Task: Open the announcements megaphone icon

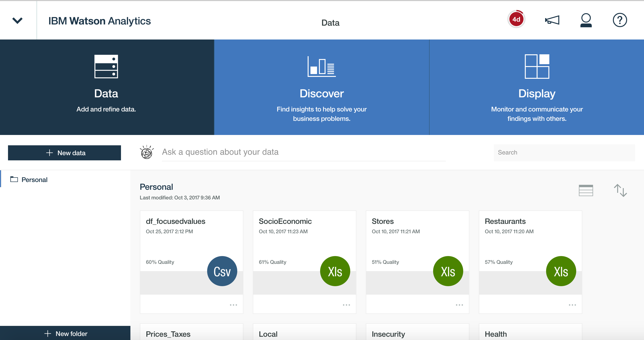Action: pos(552,20)
